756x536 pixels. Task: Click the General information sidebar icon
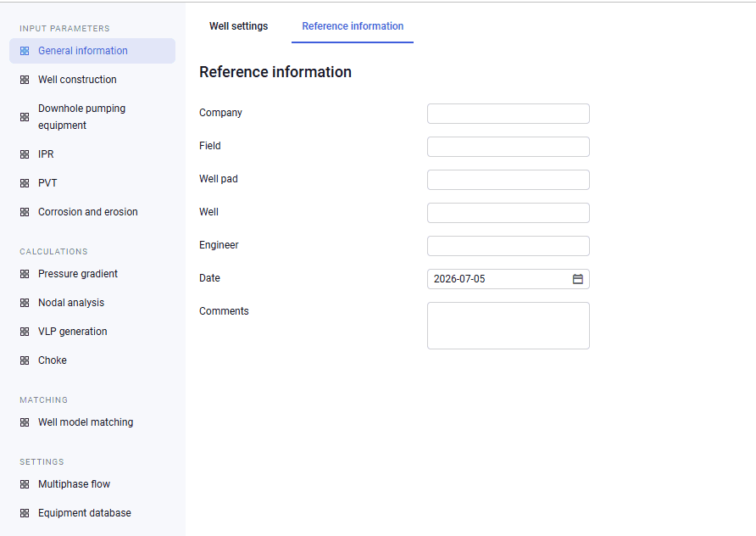[x=25, y=51]
